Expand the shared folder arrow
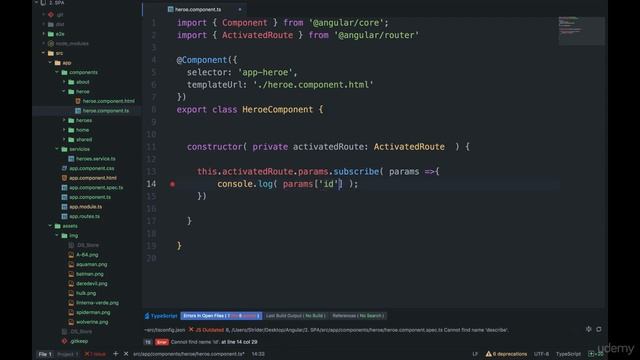The image size is (640, 360). pyautogui.click(x=64, y=139)
